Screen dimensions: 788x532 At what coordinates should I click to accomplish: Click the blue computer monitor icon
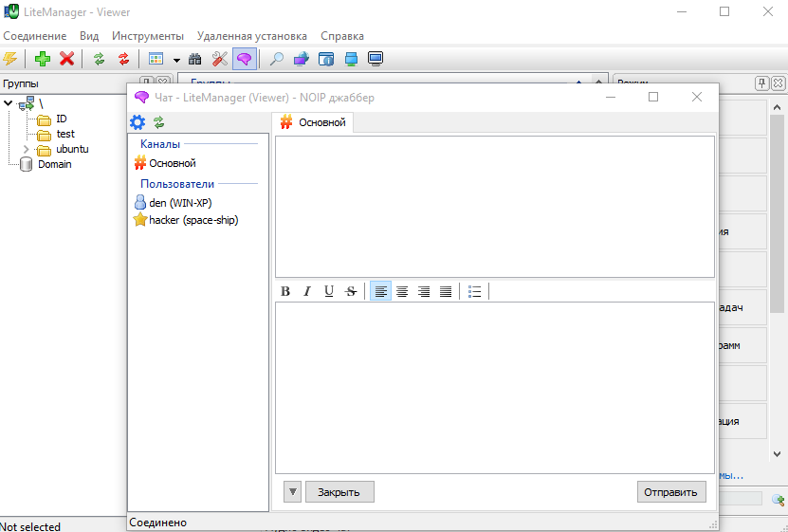pos(351,59)
